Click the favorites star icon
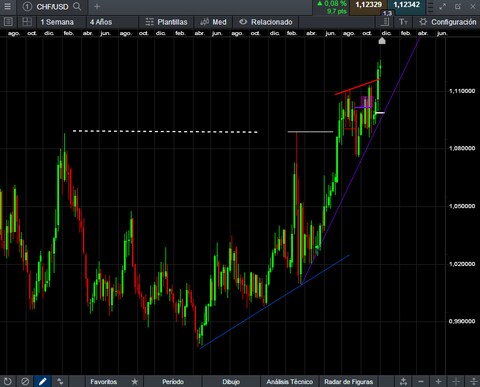The width and height of the screenshot is (480, 387). pos(135,381)
